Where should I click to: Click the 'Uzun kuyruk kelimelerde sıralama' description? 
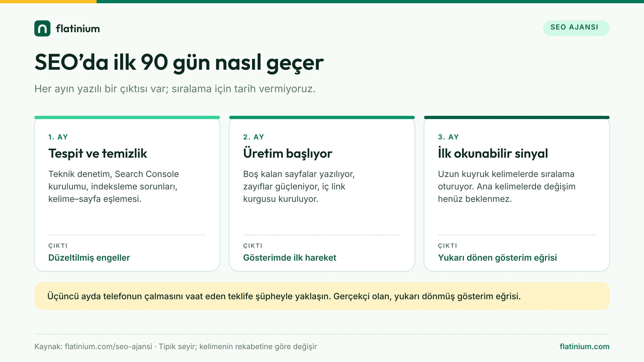[x=507, y=186]
